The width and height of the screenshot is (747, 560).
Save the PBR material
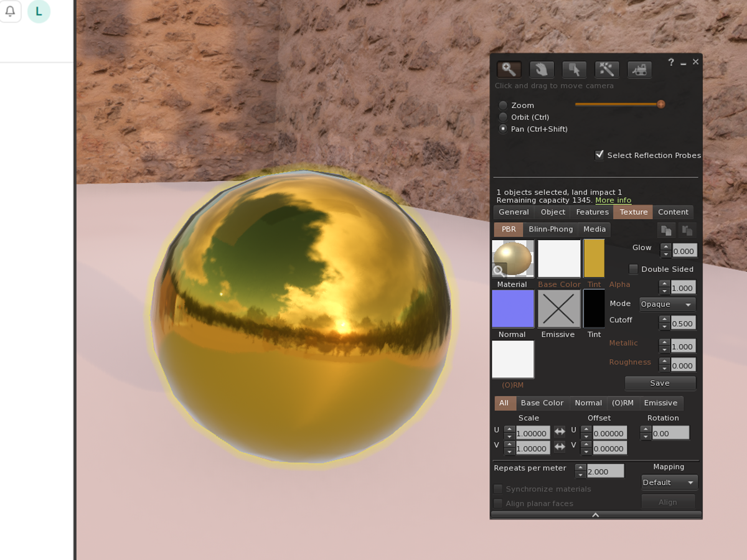click(x=660, y=383)
